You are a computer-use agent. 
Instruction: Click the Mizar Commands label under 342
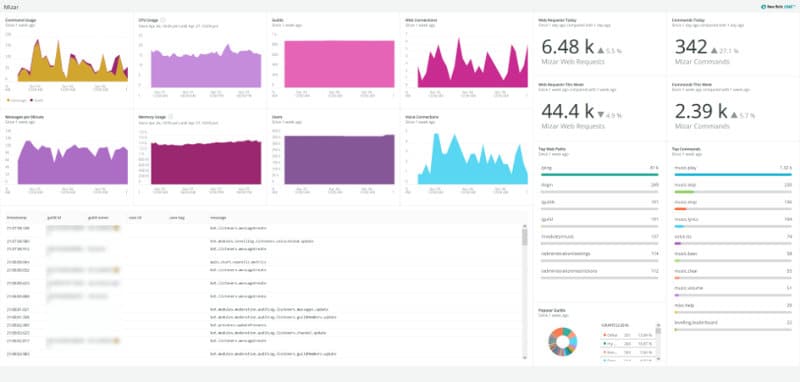(702, 62)
